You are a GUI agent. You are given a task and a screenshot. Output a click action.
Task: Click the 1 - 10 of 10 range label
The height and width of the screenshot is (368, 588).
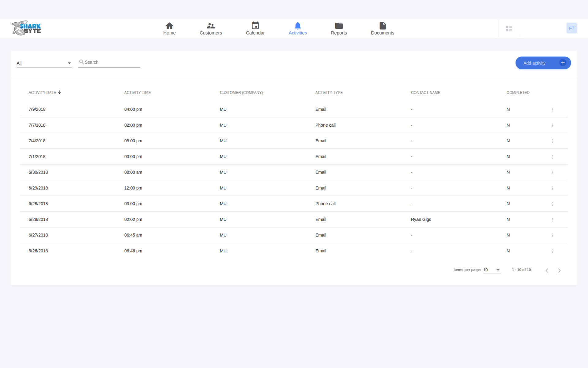click(x=521, y=270)
